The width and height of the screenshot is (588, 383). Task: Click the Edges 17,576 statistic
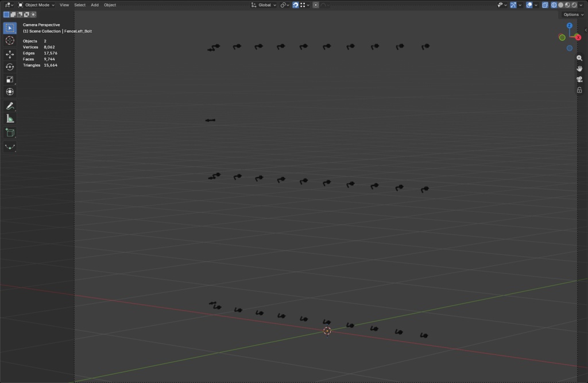(x=40, y=53)
